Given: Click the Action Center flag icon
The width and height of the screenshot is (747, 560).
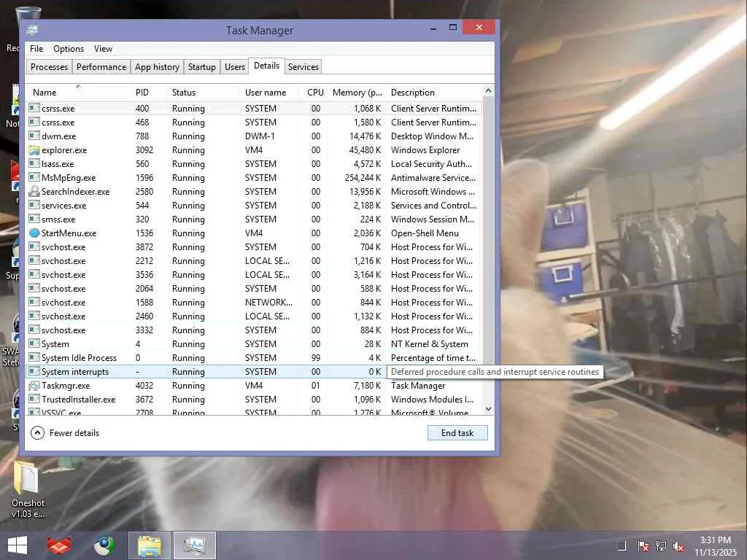Looking at the screenshot, I should point(643,546).
